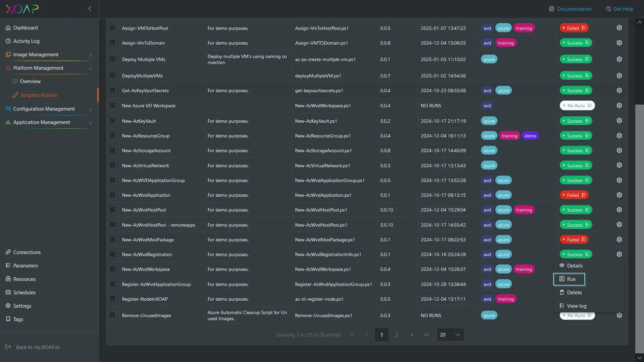Click the Overview table icon
Screen dimensions: 644x362
[15, 81]
